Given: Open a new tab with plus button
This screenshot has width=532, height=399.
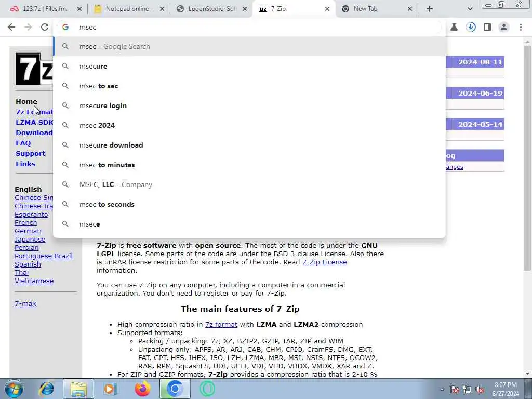Looking at the screenshot, I should click(x=430, y=9).
